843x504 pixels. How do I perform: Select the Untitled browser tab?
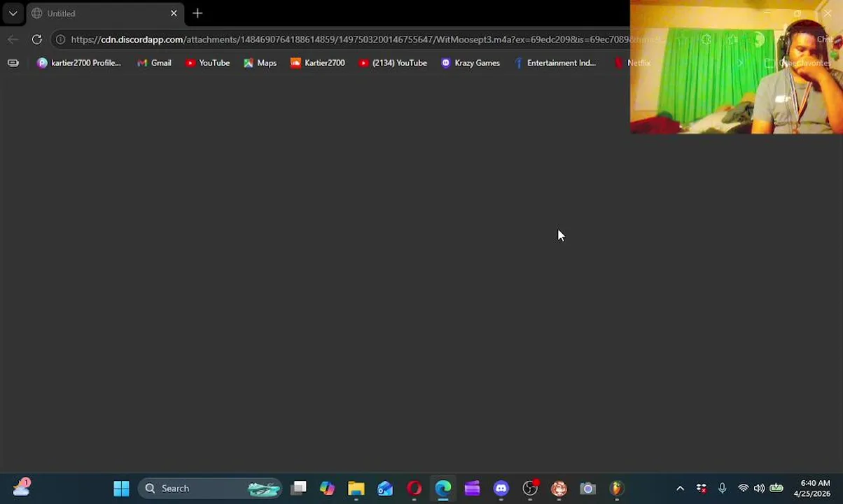coord(105,13)
